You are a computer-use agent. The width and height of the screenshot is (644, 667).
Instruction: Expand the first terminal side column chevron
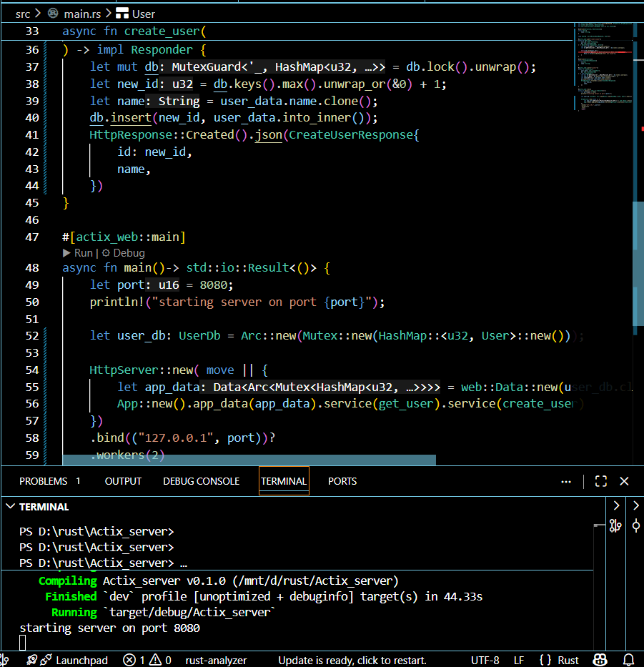(615, 506)
